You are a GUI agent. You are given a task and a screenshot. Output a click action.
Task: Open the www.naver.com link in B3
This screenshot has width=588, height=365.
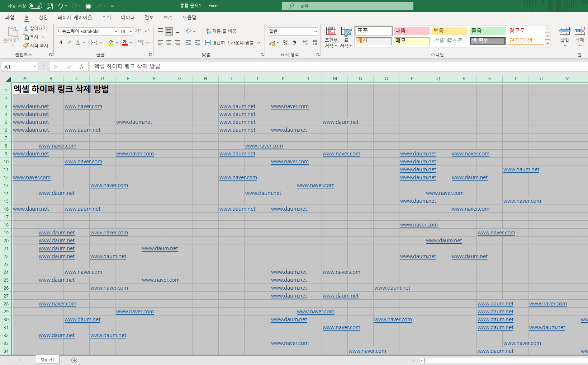point(83,106)
